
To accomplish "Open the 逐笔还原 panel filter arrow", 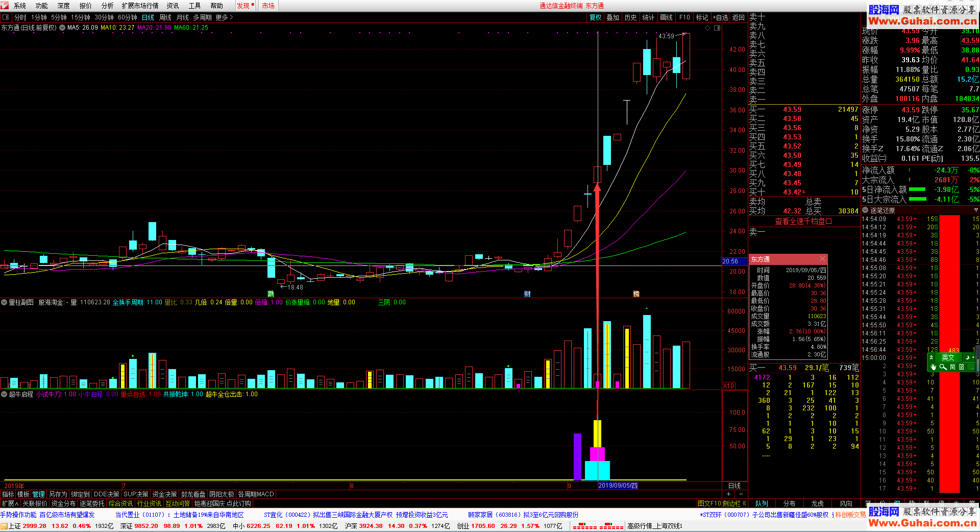I will pos(976,210).
